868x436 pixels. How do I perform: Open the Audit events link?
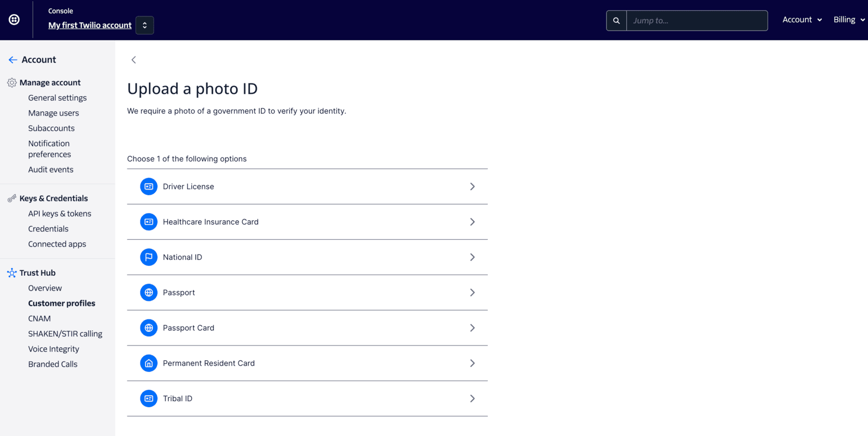51,169
